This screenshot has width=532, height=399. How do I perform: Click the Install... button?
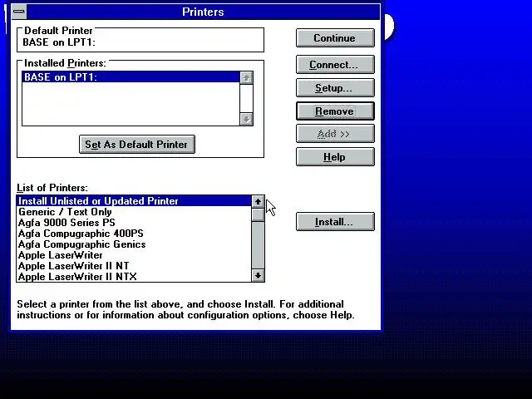click(x=335, y=222)
